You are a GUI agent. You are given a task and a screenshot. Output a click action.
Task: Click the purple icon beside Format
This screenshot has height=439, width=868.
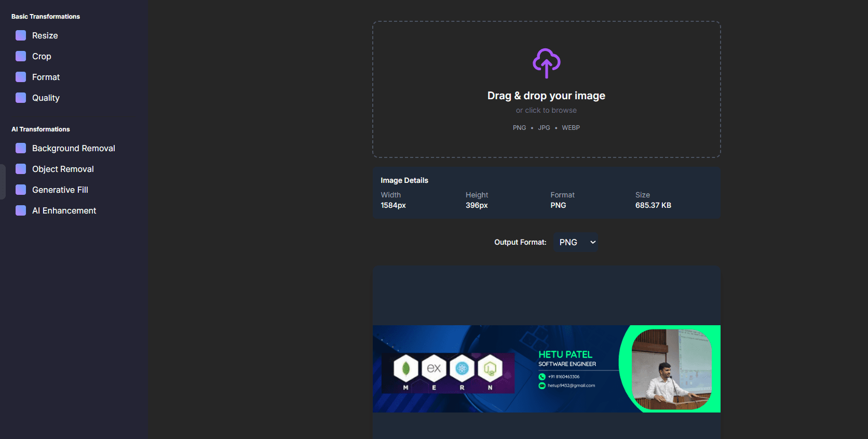click(21, 77)
